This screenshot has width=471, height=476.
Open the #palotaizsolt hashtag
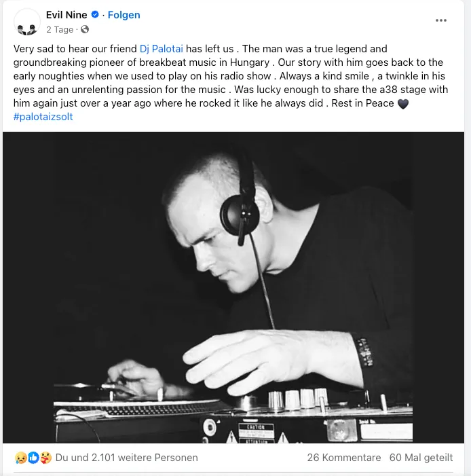coord(43,117)
